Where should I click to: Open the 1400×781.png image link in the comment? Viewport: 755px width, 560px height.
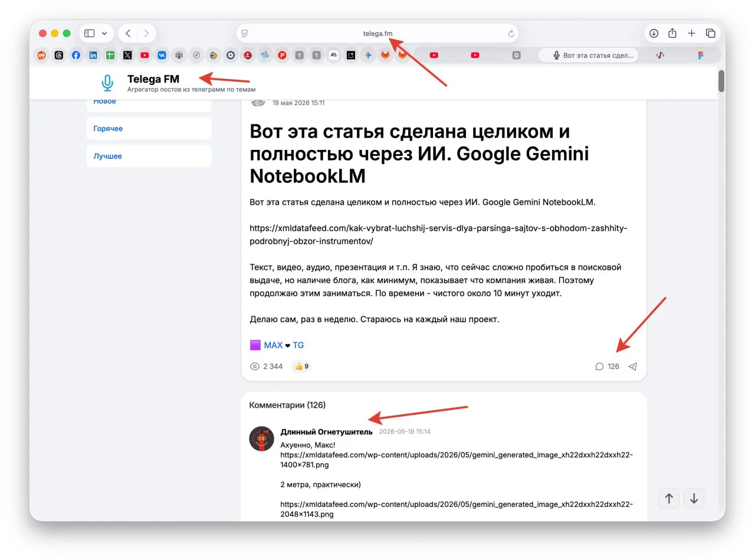456,460
